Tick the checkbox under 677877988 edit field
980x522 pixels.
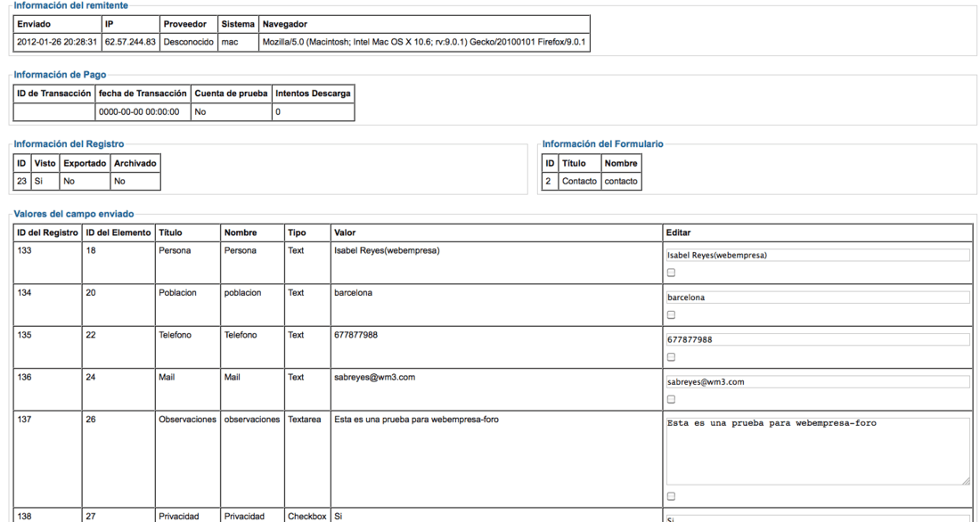671,357
